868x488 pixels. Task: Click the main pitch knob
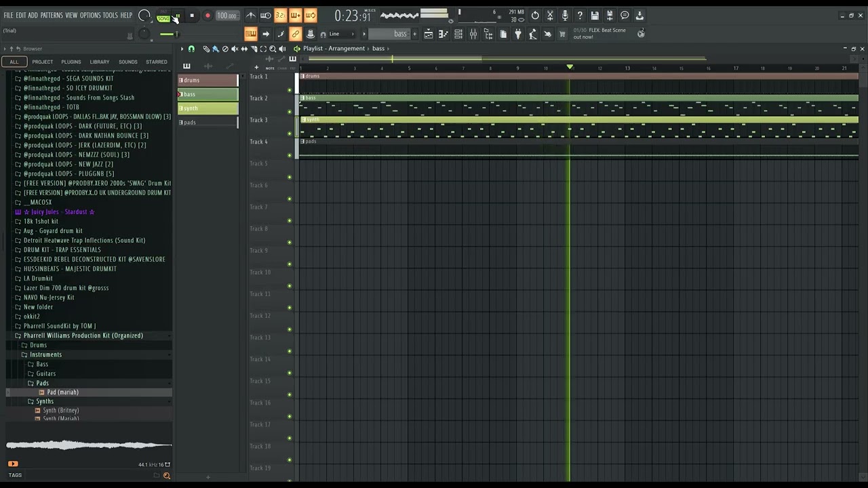coord(144,34)
